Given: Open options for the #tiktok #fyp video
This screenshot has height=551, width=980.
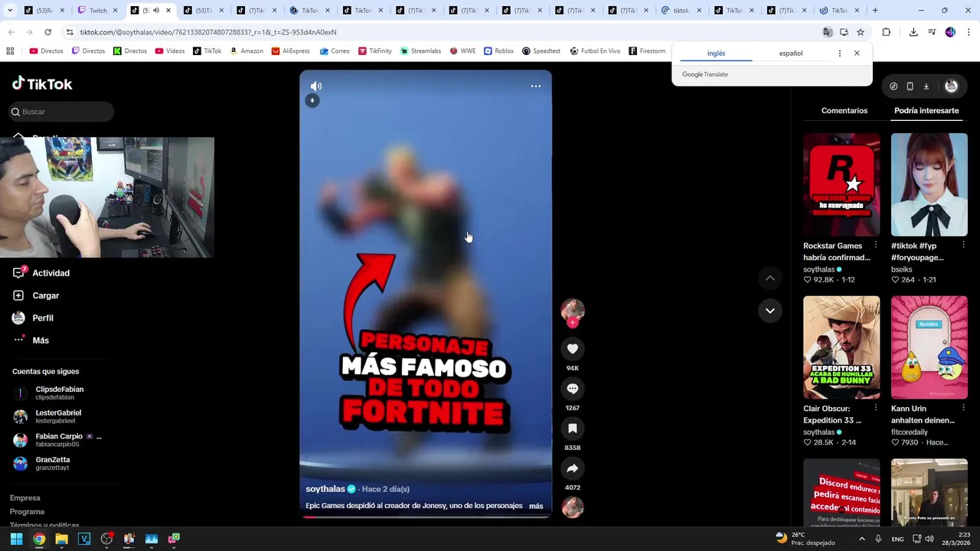Looking at the screenshot, I should [963, 246].
